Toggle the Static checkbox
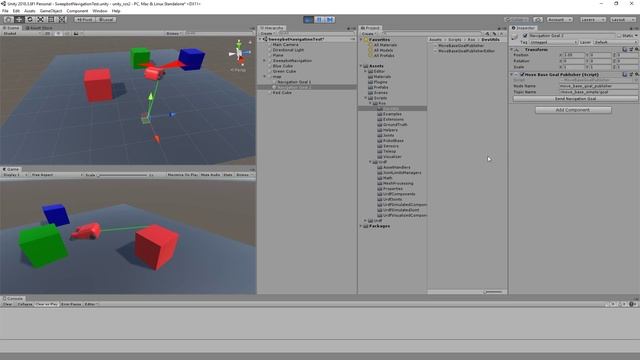 619,36
